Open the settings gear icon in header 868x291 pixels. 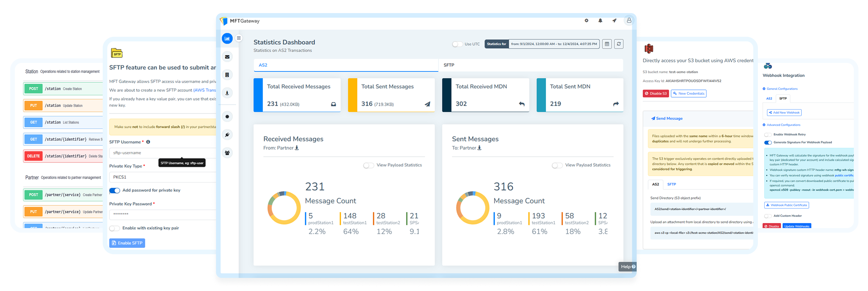[x=586, y=21]
